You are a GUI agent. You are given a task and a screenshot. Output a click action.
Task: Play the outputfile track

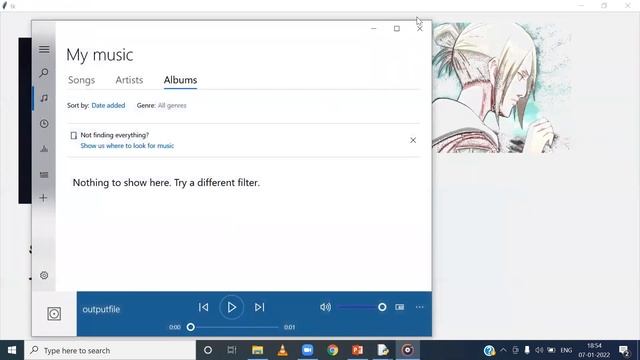pos(231,307)
